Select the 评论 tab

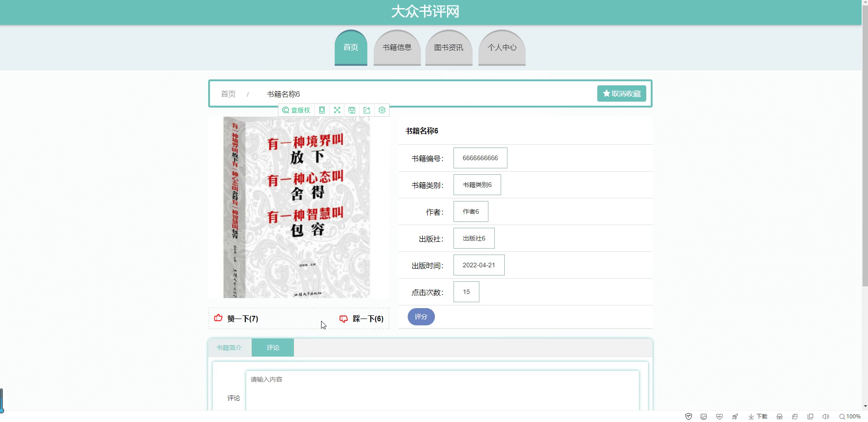coord(273,348)
